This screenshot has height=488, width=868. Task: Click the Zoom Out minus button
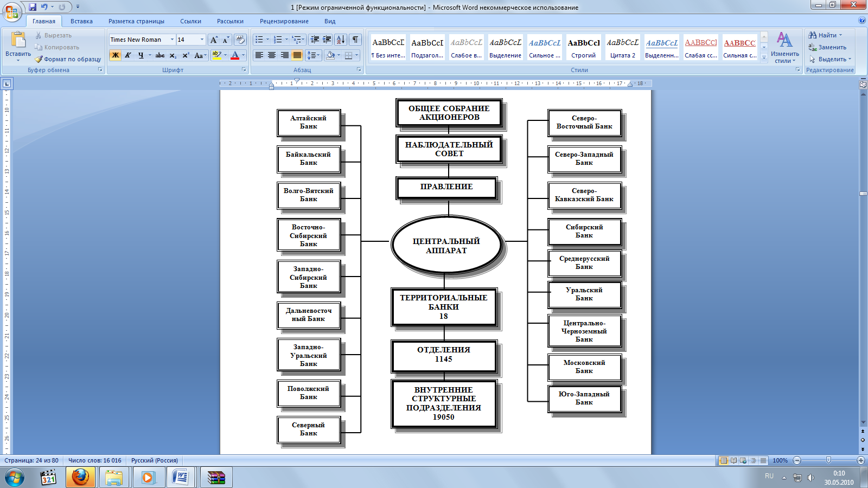tap(797, 460)
